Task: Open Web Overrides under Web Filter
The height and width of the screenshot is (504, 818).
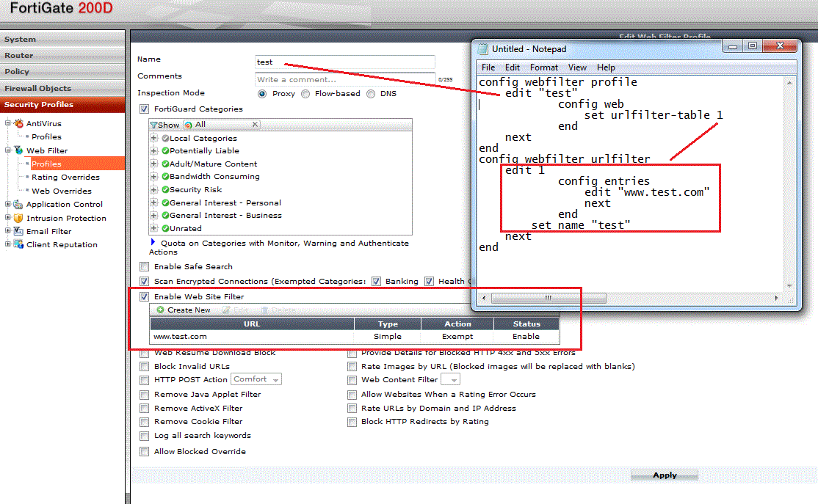Action: [62, 191]
